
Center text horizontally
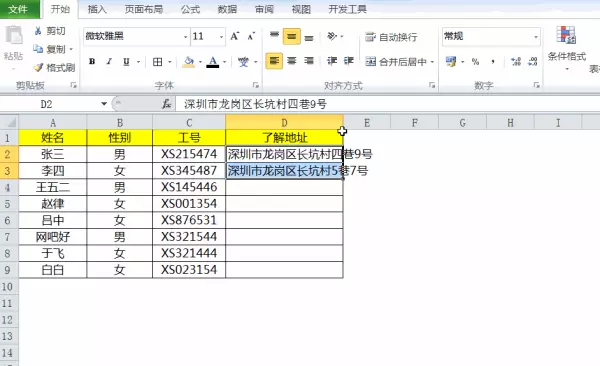click(x=292, y=61)
